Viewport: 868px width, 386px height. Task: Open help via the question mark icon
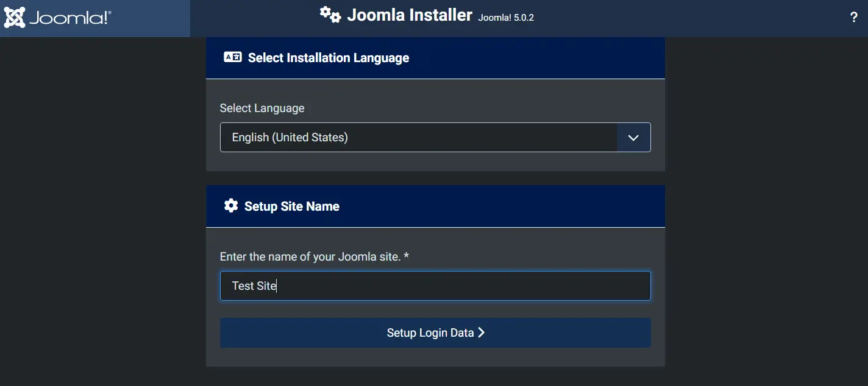pos(854,18)
